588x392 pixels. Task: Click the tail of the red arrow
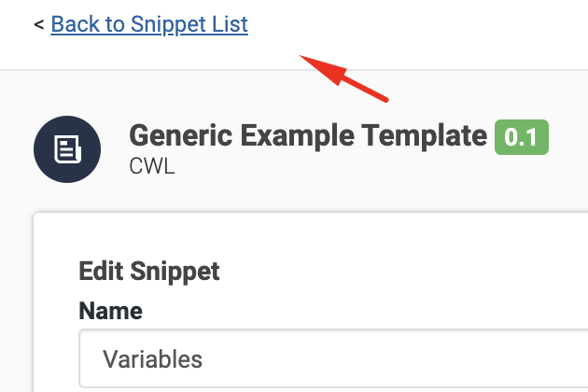click(x=385, y=99)
